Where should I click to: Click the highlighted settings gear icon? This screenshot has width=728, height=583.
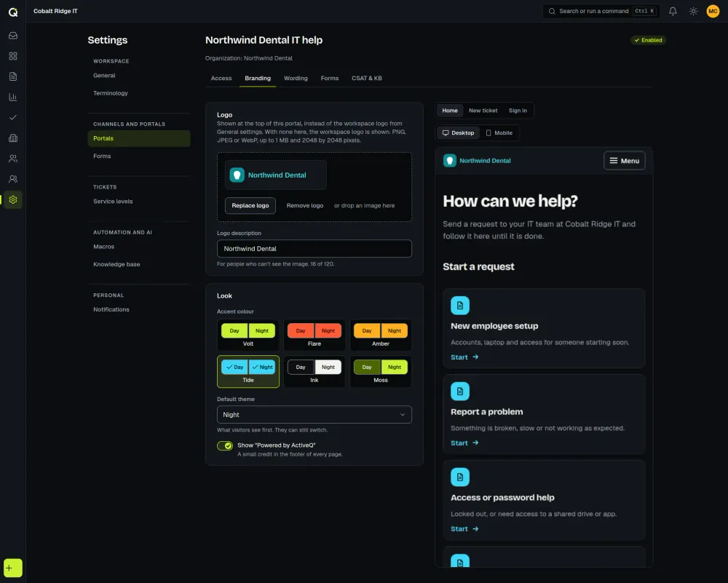click(13, 199)
